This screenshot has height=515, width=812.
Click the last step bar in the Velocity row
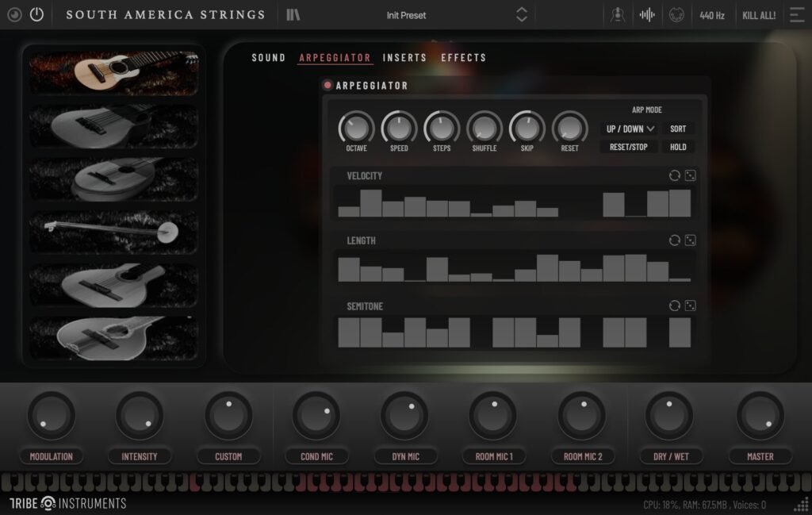coord(680,202)
